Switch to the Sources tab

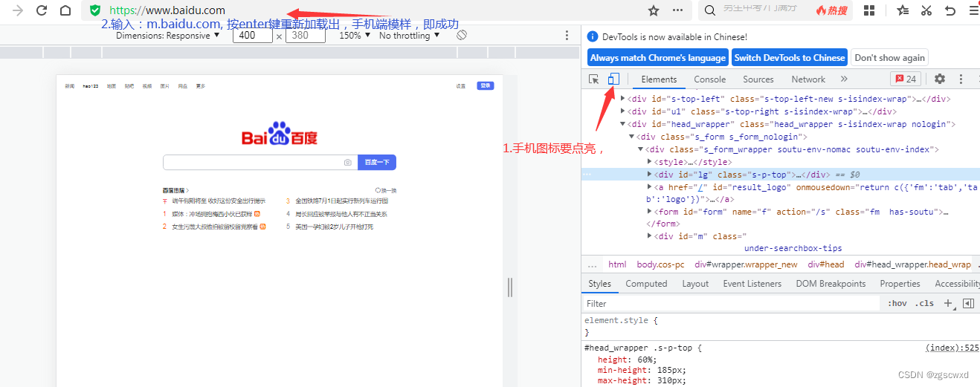click(x=758, y=79)
